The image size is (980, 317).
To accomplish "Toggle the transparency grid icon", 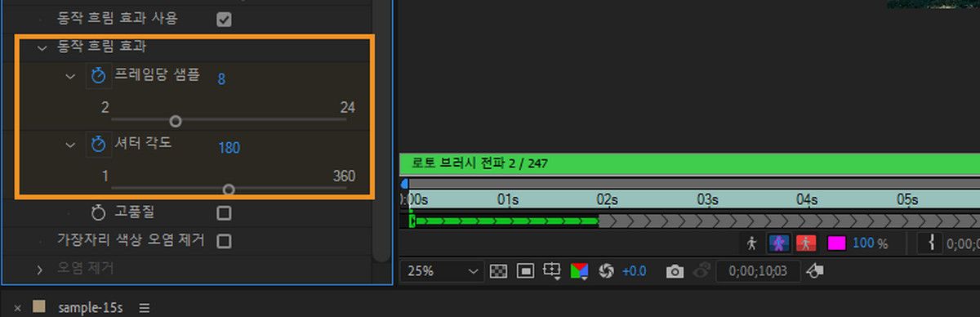I will click(499, 270).
